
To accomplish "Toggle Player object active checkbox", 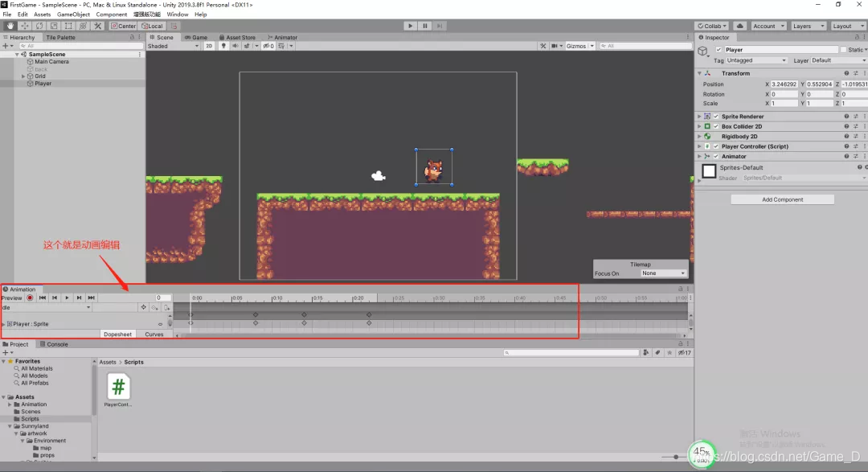I will click(719, 50).
